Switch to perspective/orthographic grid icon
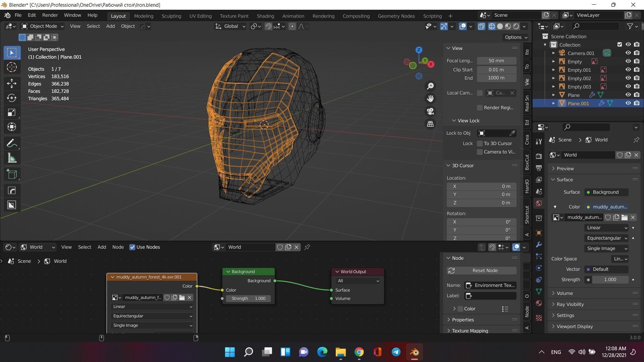 point(430,124)
